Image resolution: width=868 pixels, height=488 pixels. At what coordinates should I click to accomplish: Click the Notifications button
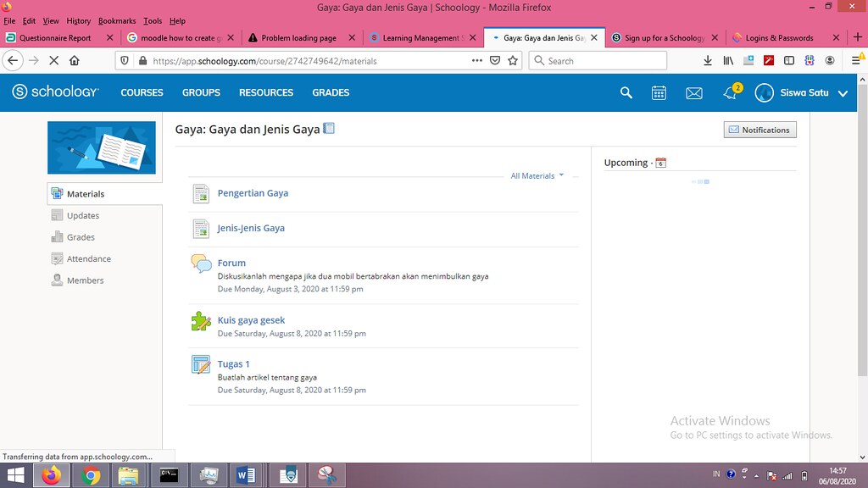click(760, 130)
